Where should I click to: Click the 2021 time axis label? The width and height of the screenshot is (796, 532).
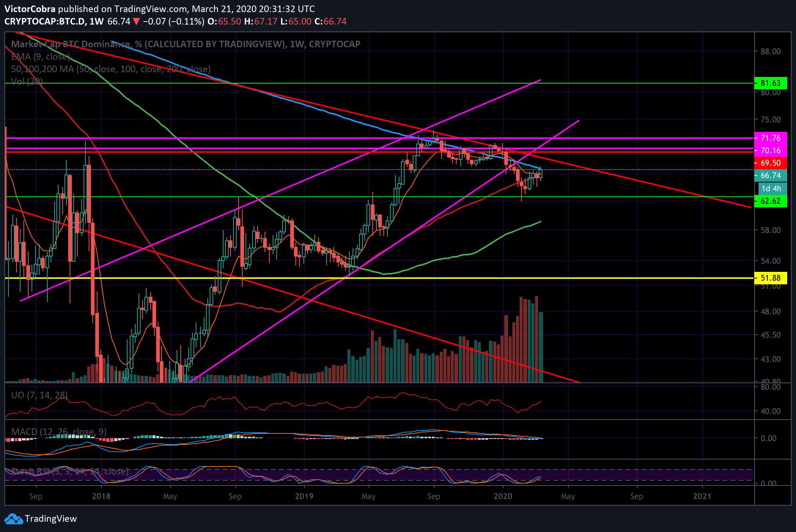tap(703, 496)
